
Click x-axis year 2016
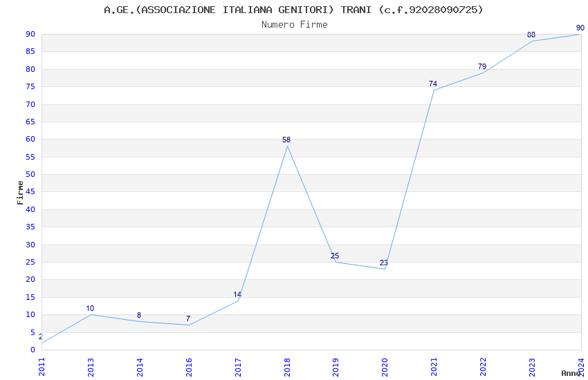189,367
